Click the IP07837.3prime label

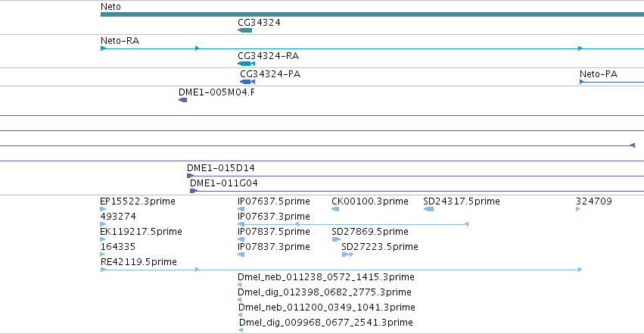point(273,246)
